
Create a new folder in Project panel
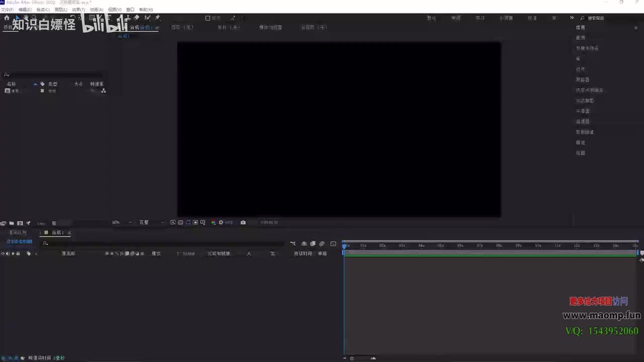click(x=11, y=223)
